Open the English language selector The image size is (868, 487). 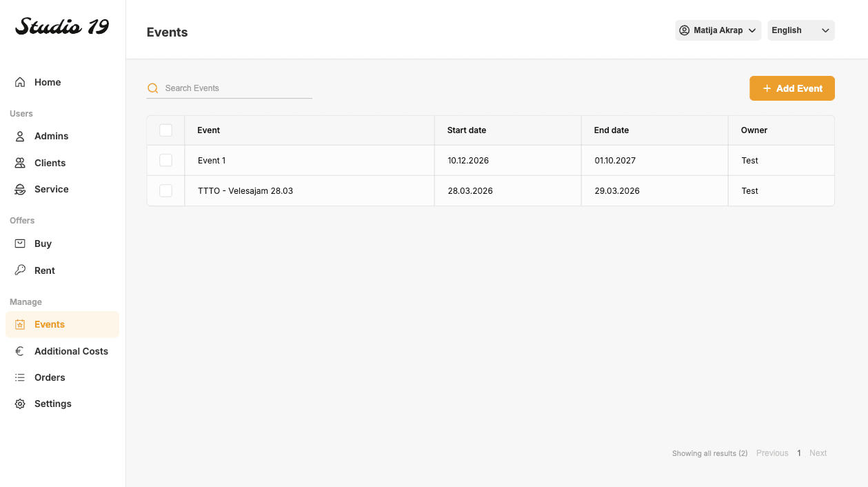pyautogui.click(x=800, y=30)
